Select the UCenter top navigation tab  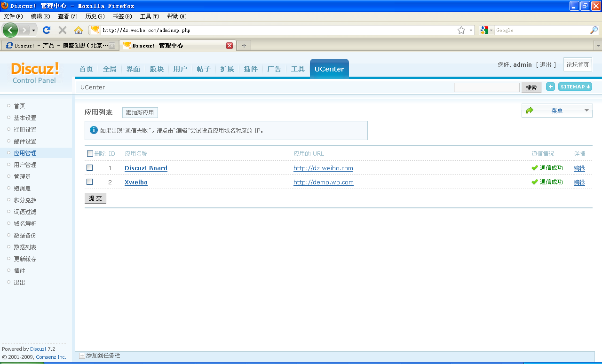(x=329, y=69)
